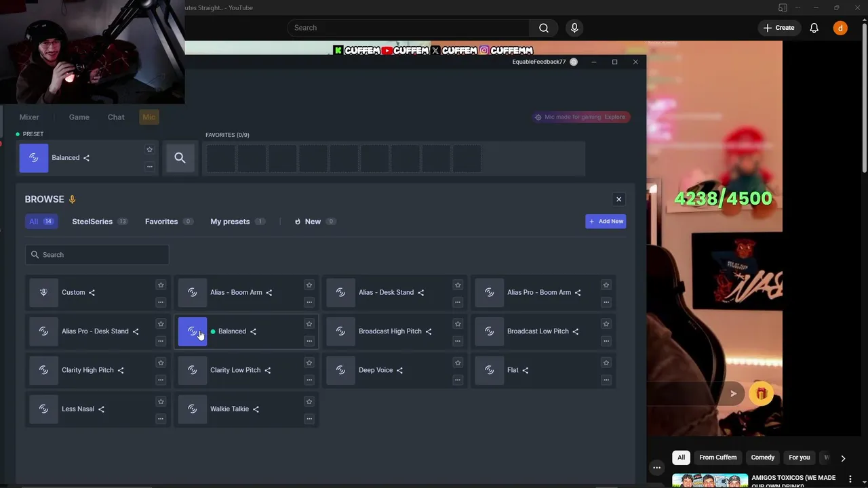Select the From Cuffem chip
The width and height of the screenshot is (868, 488).
(x=717, y=457)
